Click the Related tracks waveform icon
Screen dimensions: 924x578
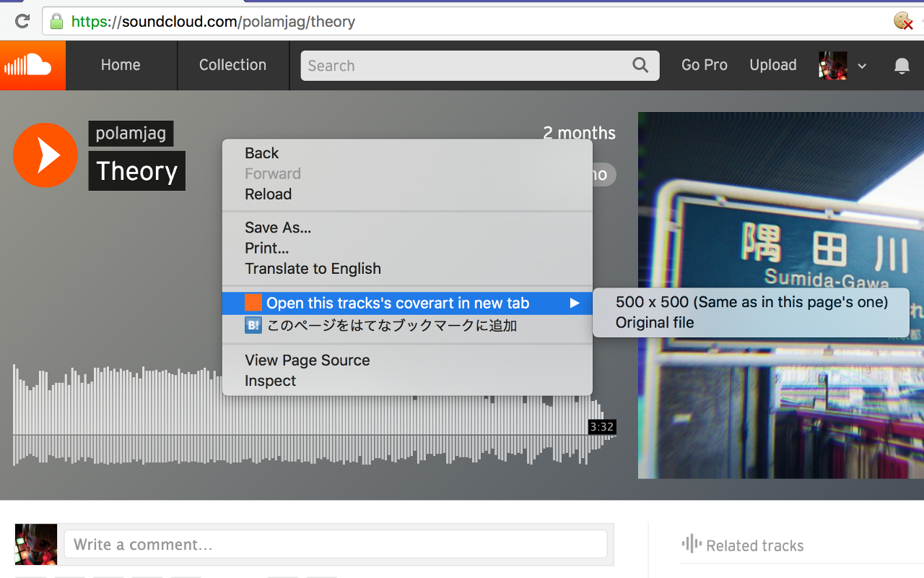(x=691, y=545)
